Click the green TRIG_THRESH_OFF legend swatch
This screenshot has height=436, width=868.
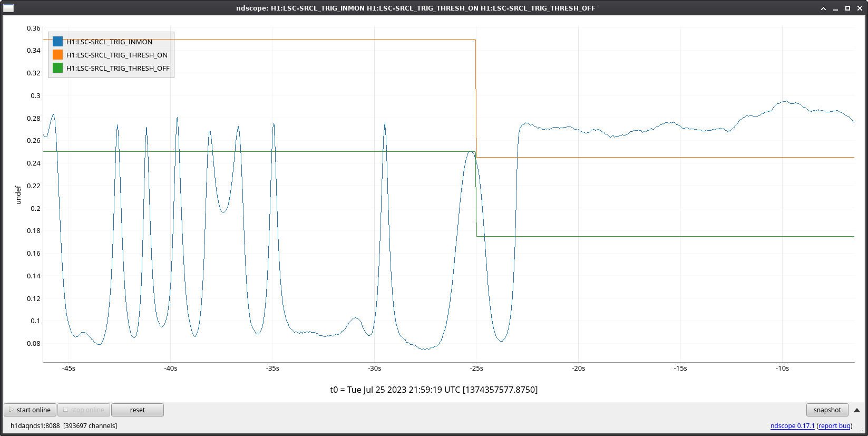pyautogui.click(x=58, y=68)
